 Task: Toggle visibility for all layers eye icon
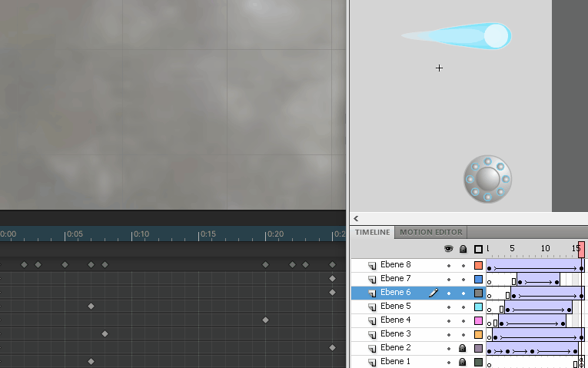[449, 249]
